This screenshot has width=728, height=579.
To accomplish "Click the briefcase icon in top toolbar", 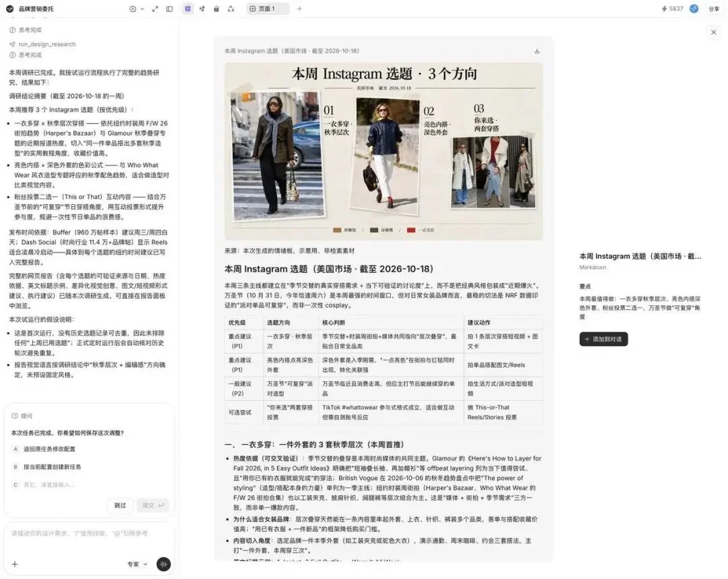I will click(x=216, y=9).
